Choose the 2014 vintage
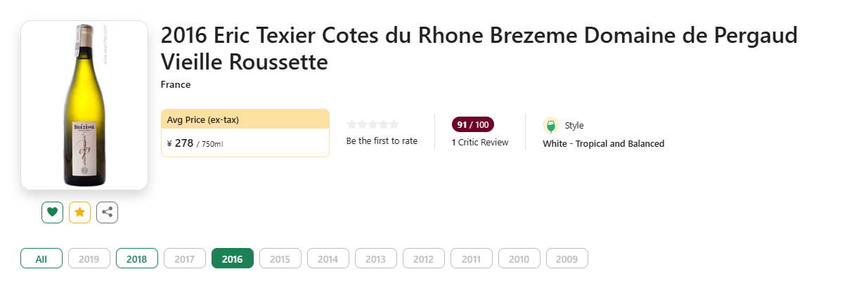Image resolution: width=868 pixels, height=288 pixels. [328, 258]
